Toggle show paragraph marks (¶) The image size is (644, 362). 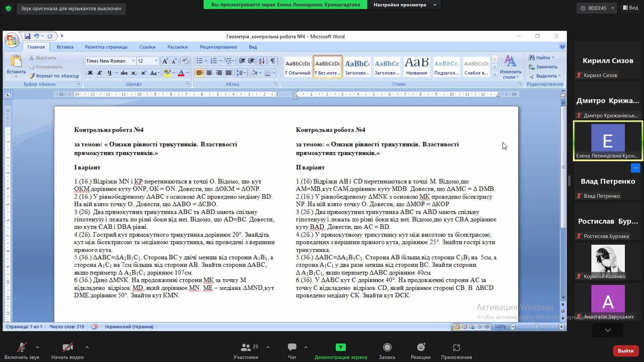(x=273, y=61)
